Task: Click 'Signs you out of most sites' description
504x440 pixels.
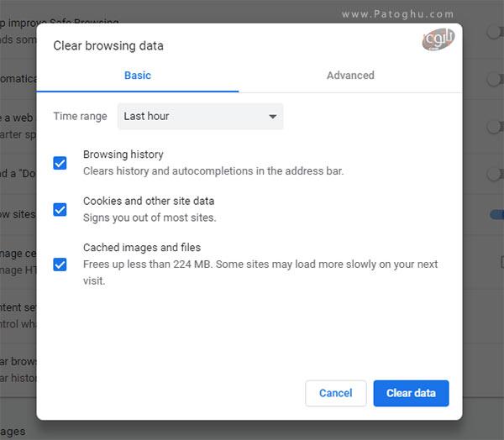Action: pyautogui.click(x=150, y=218)
